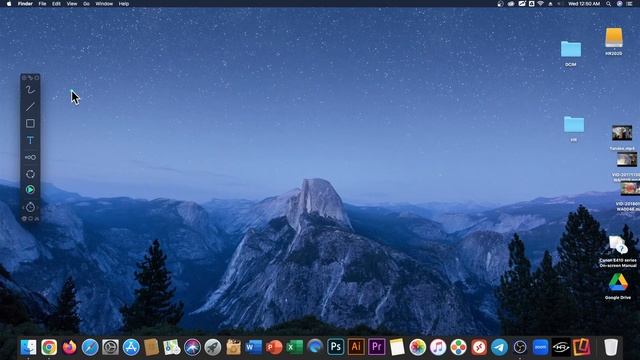The image size is (640, 360).
Task: Select the freehand scribble drawing tool
Action: (x=30, y=90)
